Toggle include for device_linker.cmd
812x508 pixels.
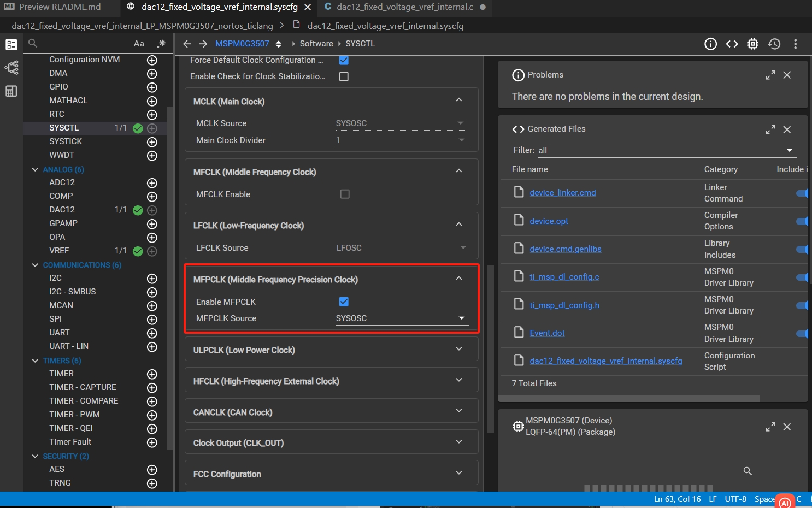802,193
